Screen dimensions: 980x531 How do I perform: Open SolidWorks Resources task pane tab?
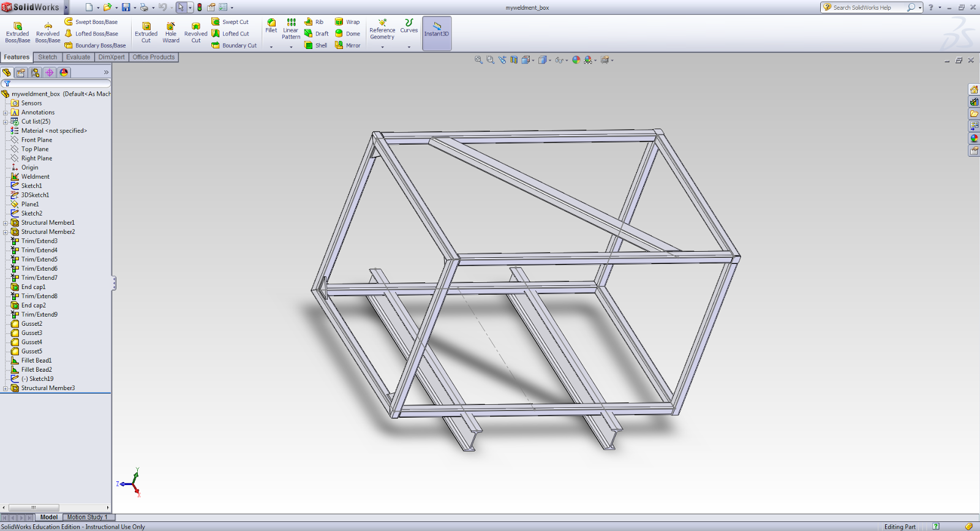[974, 89]
